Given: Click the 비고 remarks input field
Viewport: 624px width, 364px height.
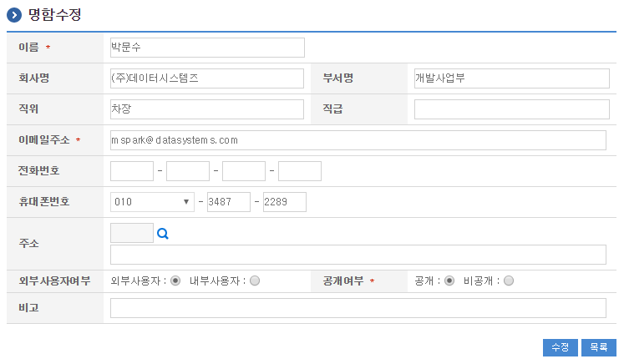Looking at the screenshot, I should click(358, 308).
